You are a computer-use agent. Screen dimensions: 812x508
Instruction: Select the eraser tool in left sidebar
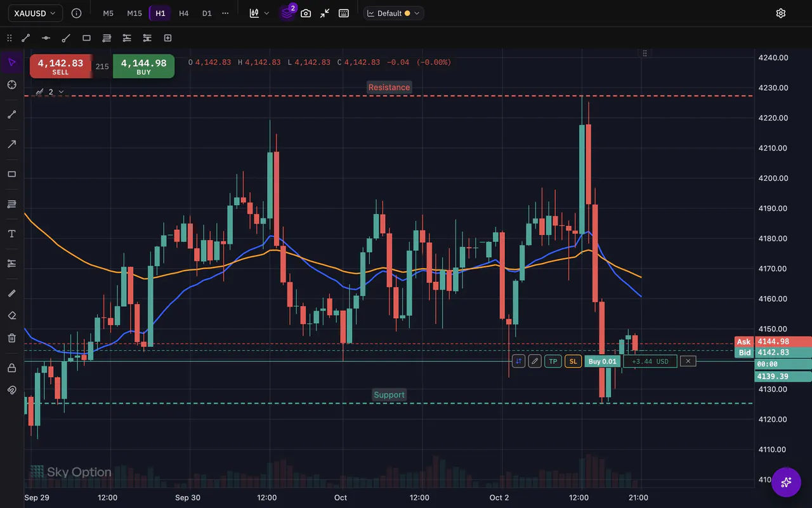tap(11, 315)
